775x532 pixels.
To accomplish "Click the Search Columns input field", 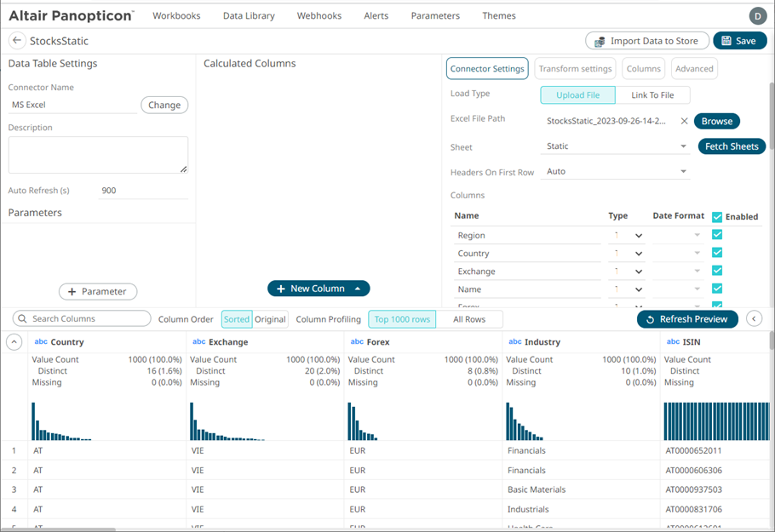I will pos(82,318).
